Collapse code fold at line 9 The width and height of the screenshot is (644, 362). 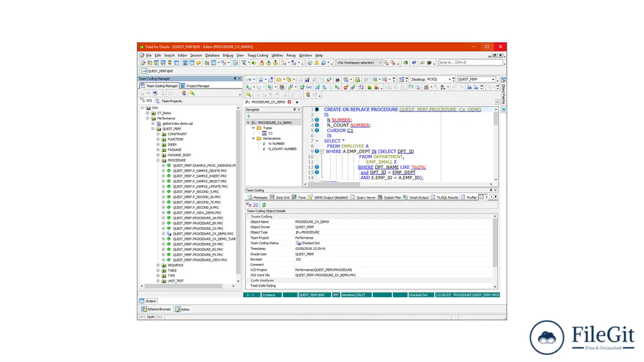tap(322, 151)
